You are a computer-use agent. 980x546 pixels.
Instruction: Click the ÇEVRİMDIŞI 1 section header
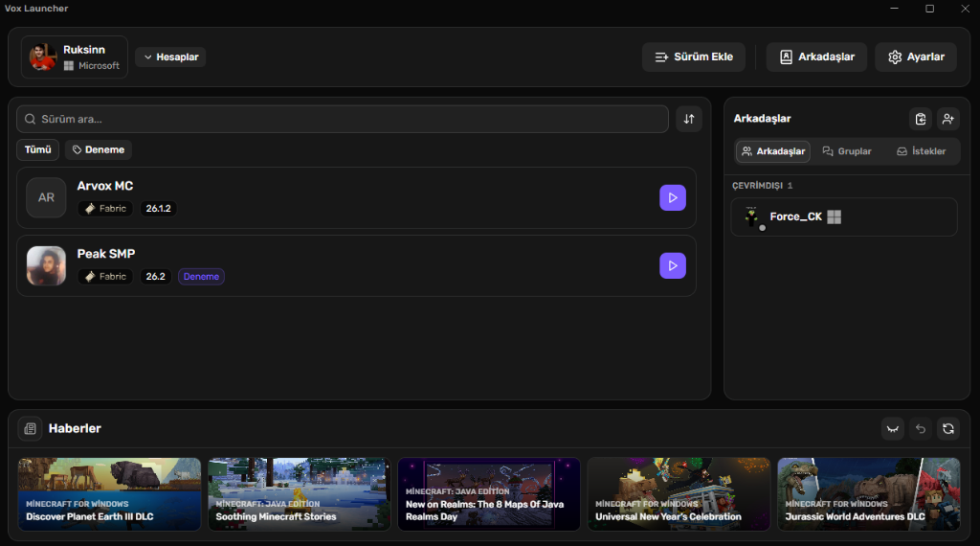[763, 186]
